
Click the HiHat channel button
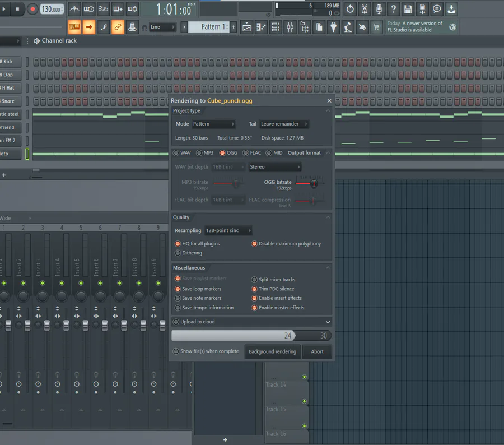tap(10, 88)
